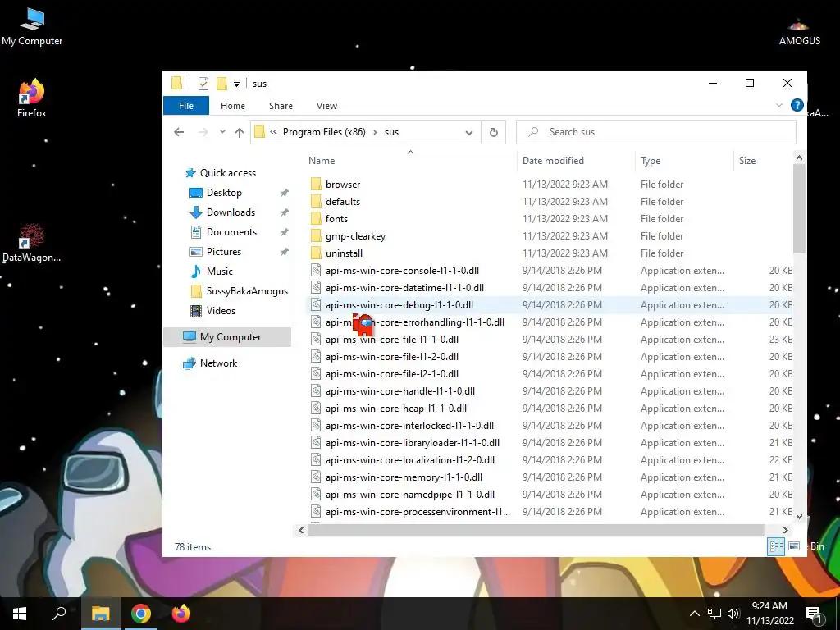Open the Windows Start menu

click(x=20, y=614)
